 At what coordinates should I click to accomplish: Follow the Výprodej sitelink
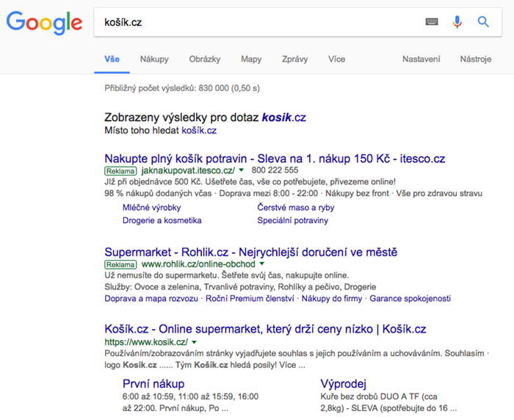(343, 384)
